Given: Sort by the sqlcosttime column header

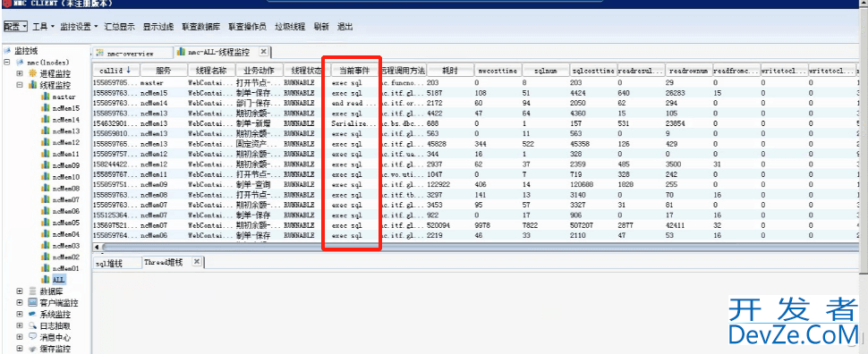Looking at the screenshot, I should pos(593,71).
